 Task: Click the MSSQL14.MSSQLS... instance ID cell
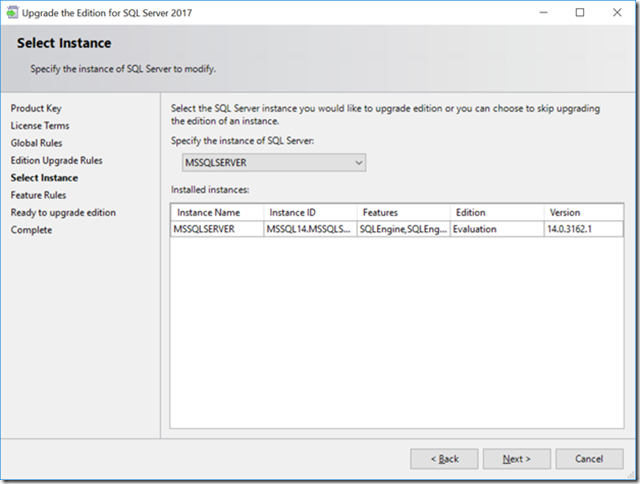click(310, 229)
